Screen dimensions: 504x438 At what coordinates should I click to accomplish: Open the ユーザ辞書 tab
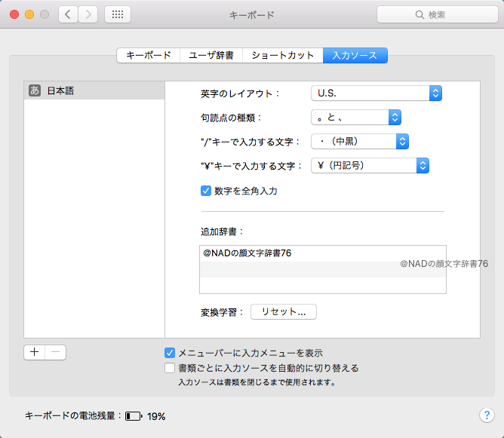pos(211,55)
